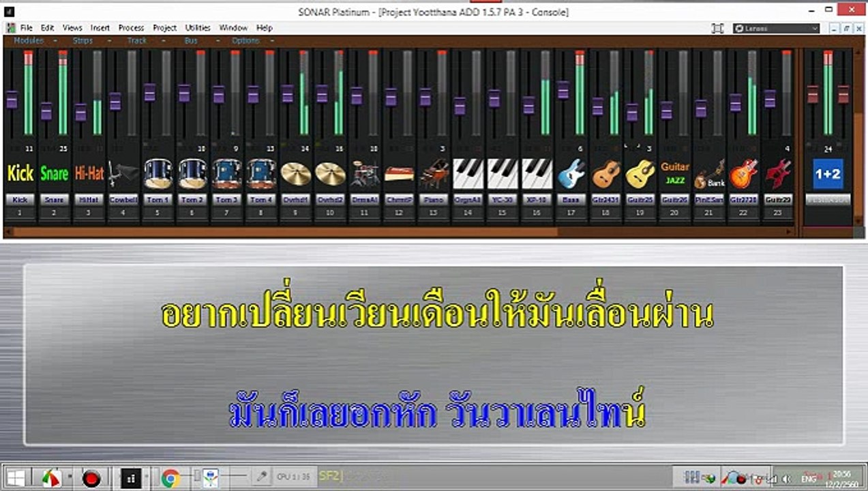Viewport: 868px width, 491px height.
Task: Open the Process menu
Action: (131, 28)
